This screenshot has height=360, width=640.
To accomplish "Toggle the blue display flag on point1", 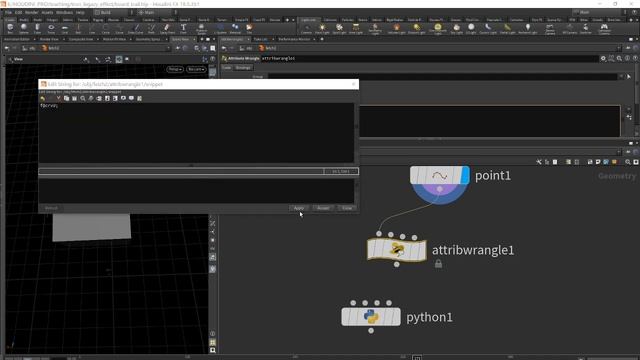I will [x=464, y=176].
